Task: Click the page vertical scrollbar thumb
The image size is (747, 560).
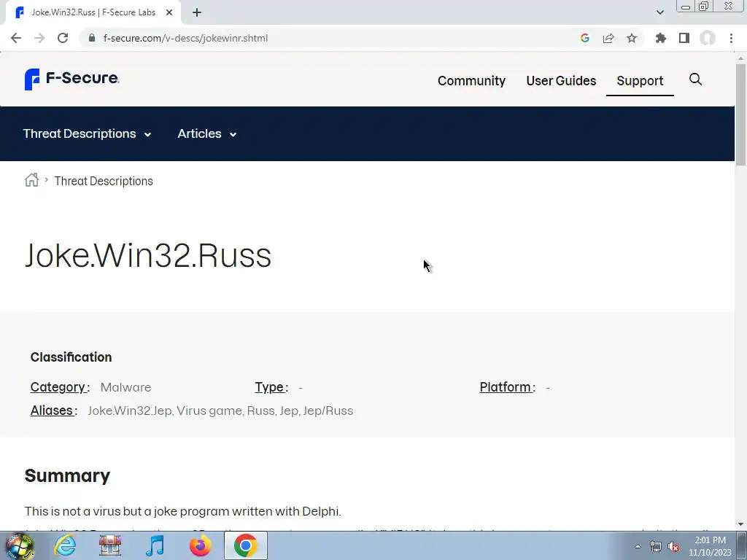Action: coord(741,114)
